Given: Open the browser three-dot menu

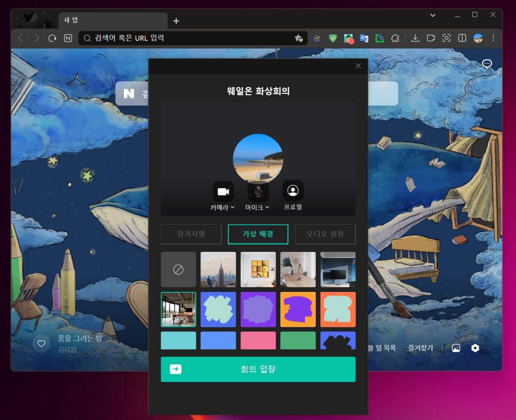Looking at the screenshot, I should click(x=493, y=38).
